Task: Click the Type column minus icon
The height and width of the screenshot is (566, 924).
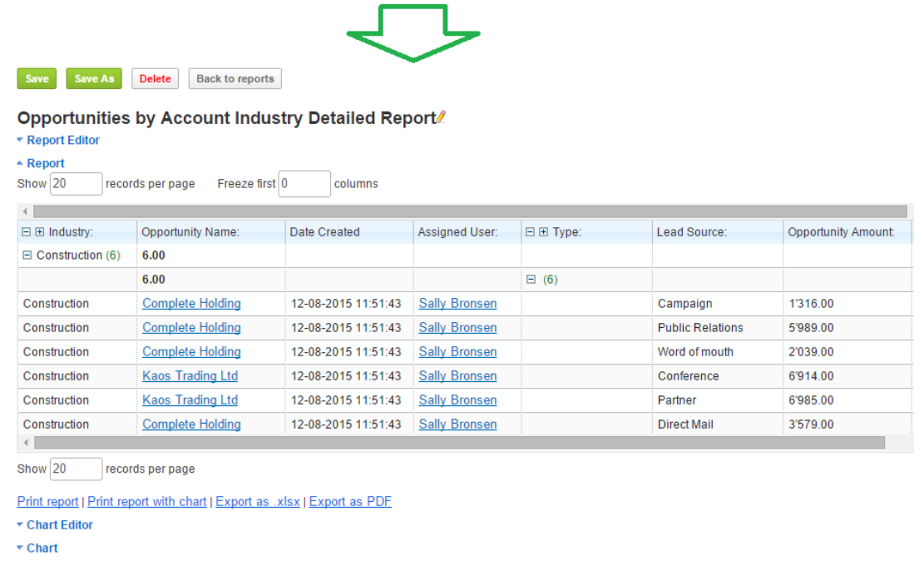Action: [x=531, y=232]
